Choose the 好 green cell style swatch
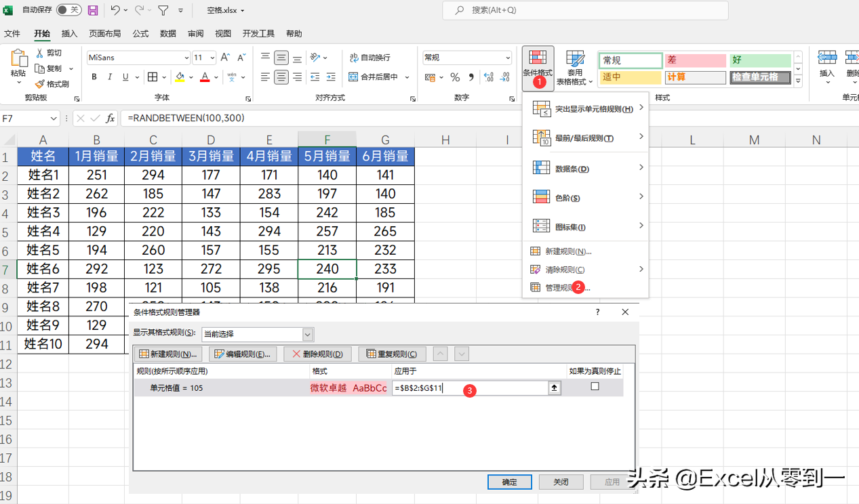 coord(760,61)
